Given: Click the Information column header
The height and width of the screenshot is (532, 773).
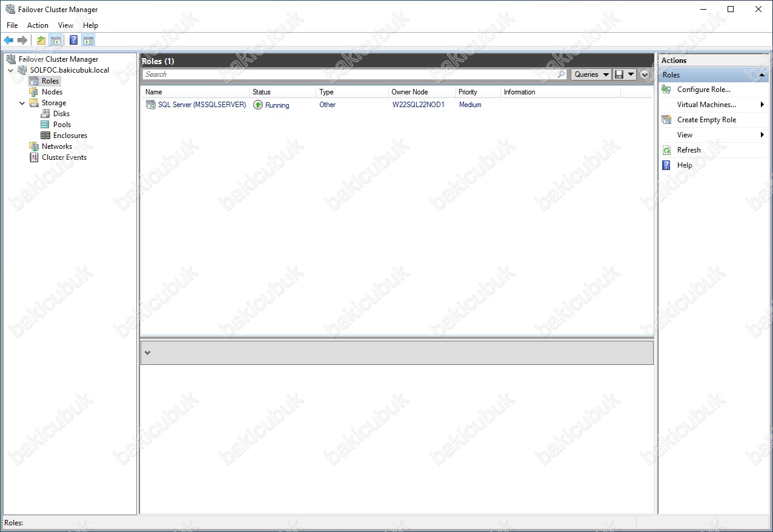Looking at the screenshot, I should [x=560, y=92].
